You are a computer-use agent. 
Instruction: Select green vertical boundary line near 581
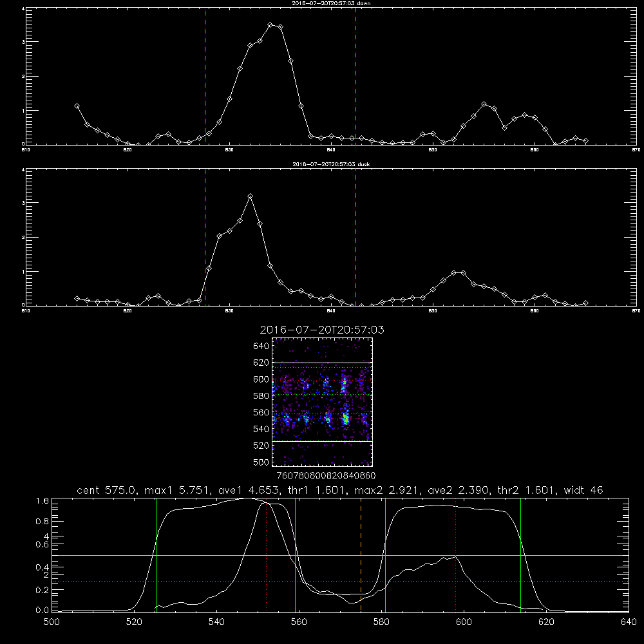(x=385, y=554)
